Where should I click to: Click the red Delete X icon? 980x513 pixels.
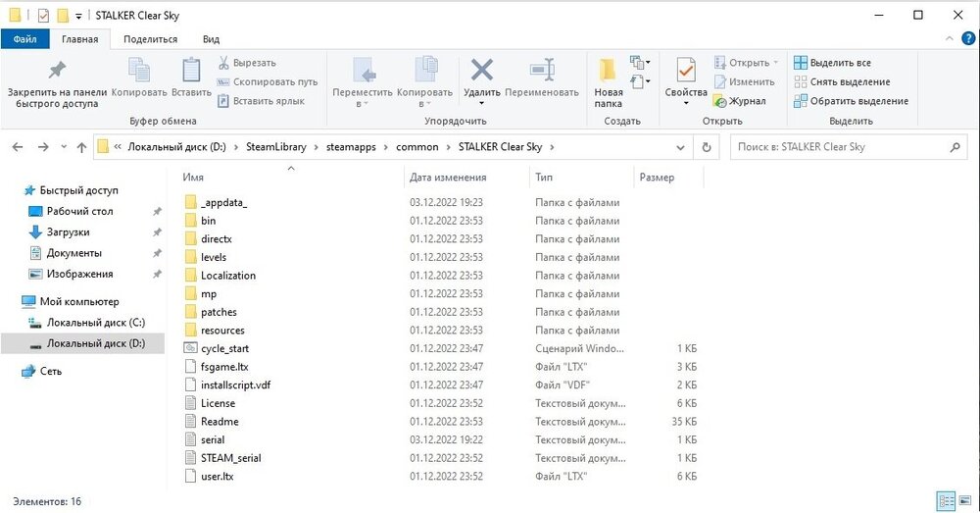481,71
